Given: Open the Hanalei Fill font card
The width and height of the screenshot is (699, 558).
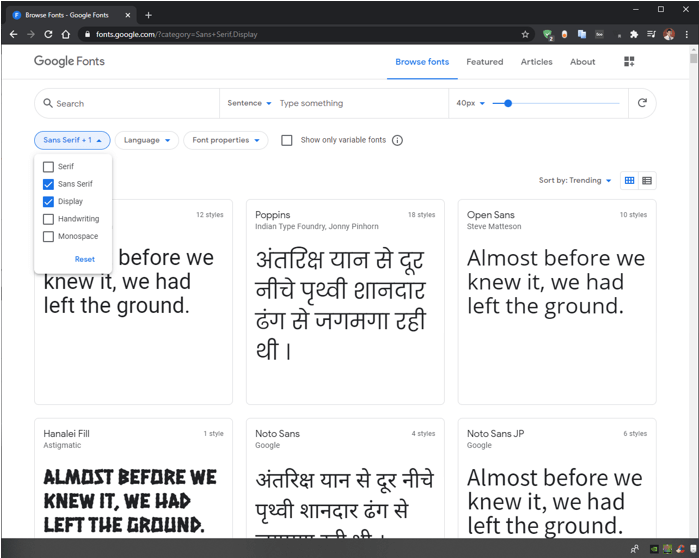Looking at the screenshot, I should click(x=133, y=477).
